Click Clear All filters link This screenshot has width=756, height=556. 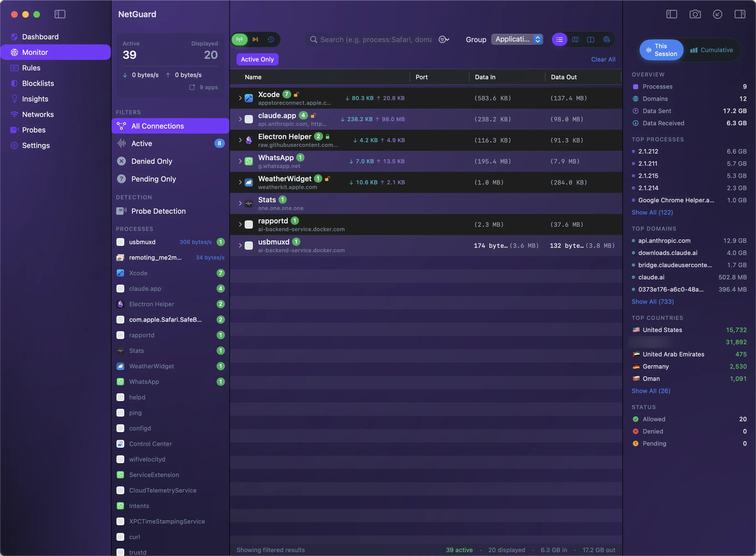603,59
